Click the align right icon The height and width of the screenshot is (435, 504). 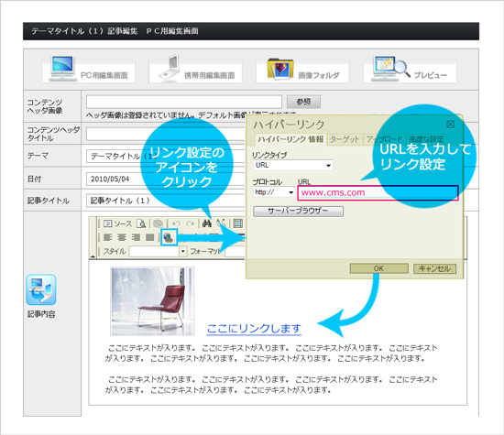136,237
